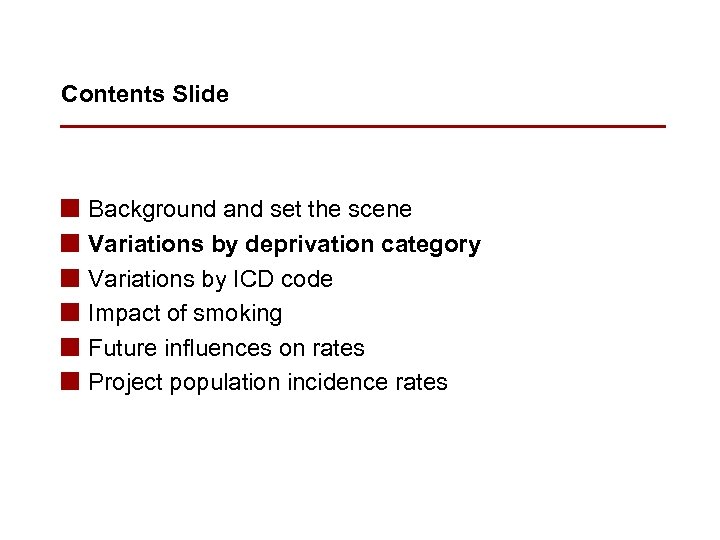720x540 pixels.
Task: Select the Project population incidence rates line
Action: 268,382
